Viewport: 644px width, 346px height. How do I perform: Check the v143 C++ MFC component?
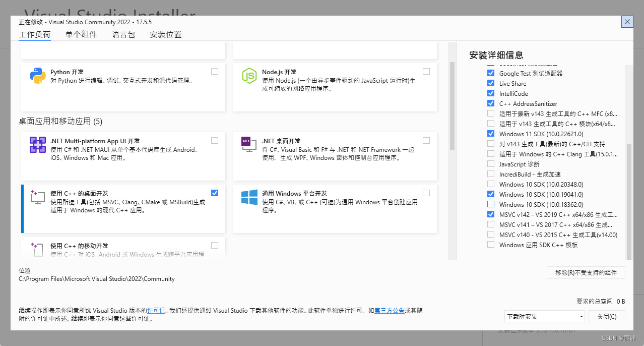[491, 113]
